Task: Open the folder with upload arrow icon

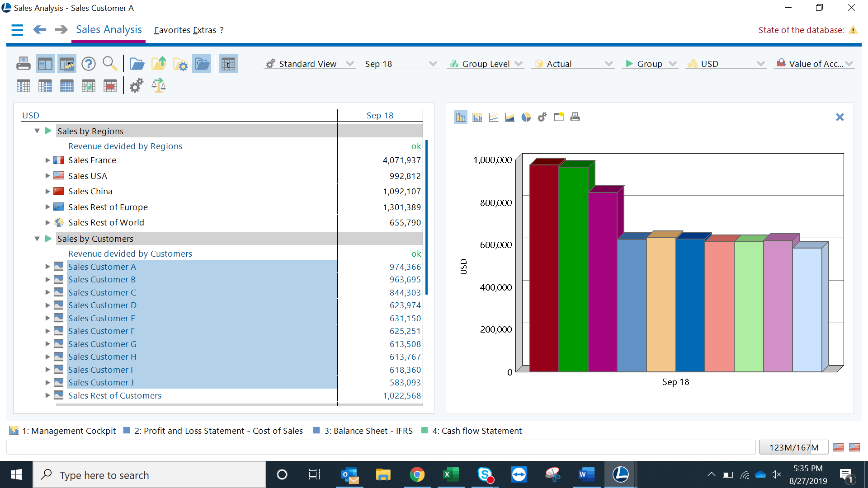Action: coord(158,64)
